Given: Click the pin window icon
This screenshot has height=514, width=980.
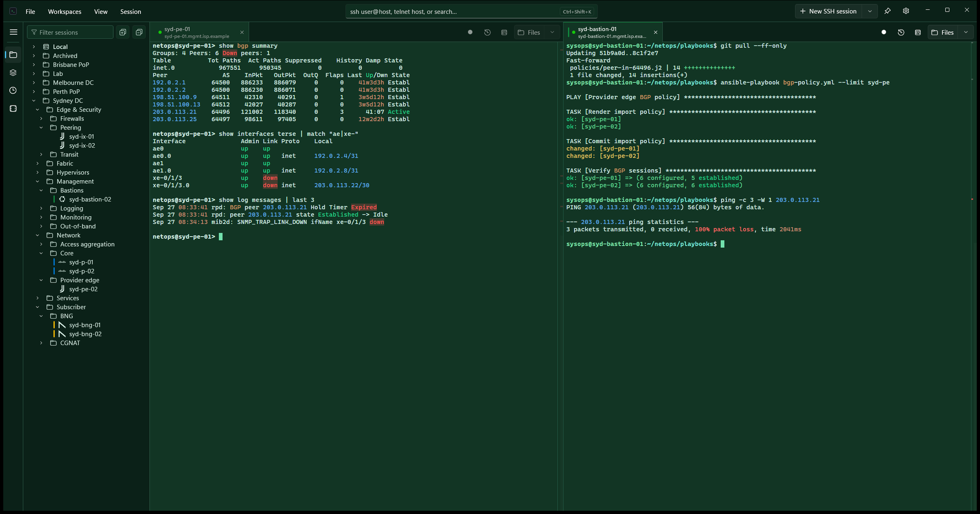Looking at the screenshot, I should coord(888,11).
